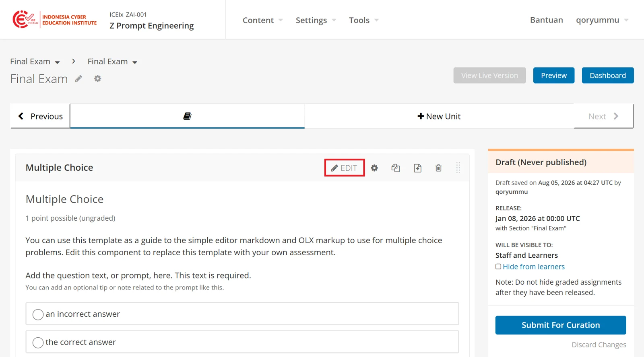Click the drag handle on Multiple Choice
The height and width of the screenshot is (357, 644).
[458, 168]
